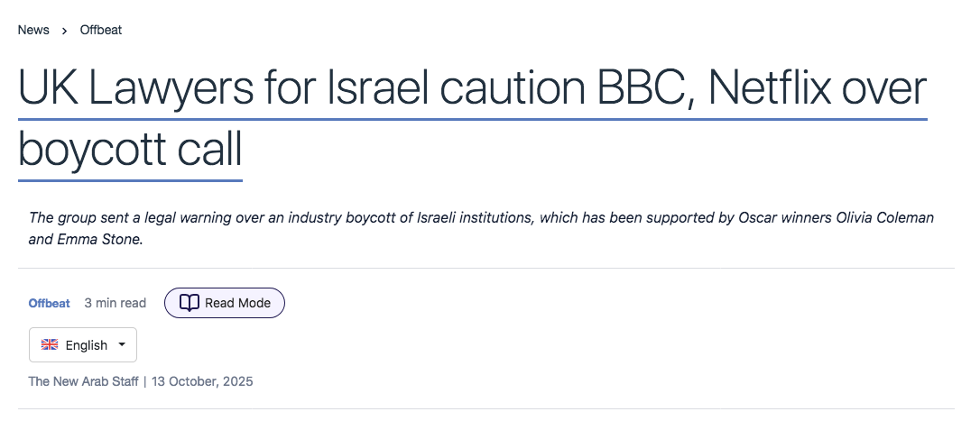Open the Offbeat breadcrumb at the top
The width and height of the screenshot is (980, 421).
click(101, 30)
